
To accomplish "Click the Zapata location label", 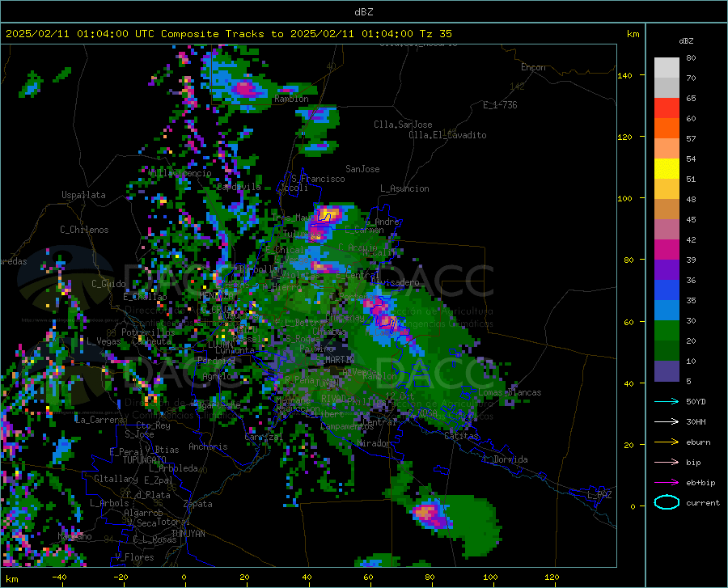I will click(x=198, y=504).
